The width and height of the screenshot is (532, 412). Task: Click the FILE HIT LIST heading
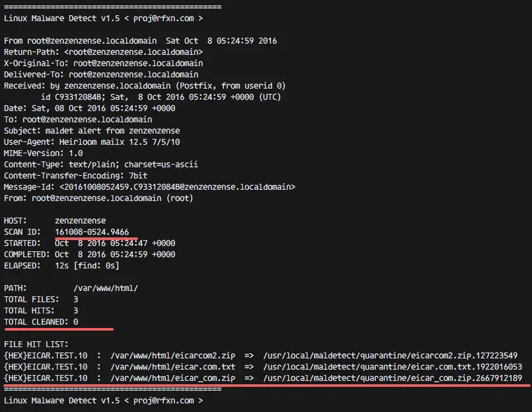point(36,344)
